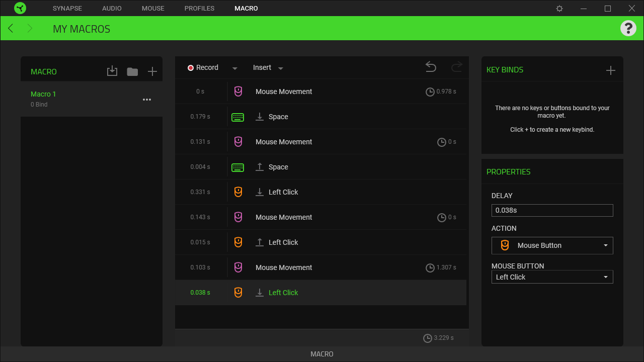Viewport: 644px width, 362px height.
Task: Select the MACRO tab in the top bar
Action: click(246, 9)
